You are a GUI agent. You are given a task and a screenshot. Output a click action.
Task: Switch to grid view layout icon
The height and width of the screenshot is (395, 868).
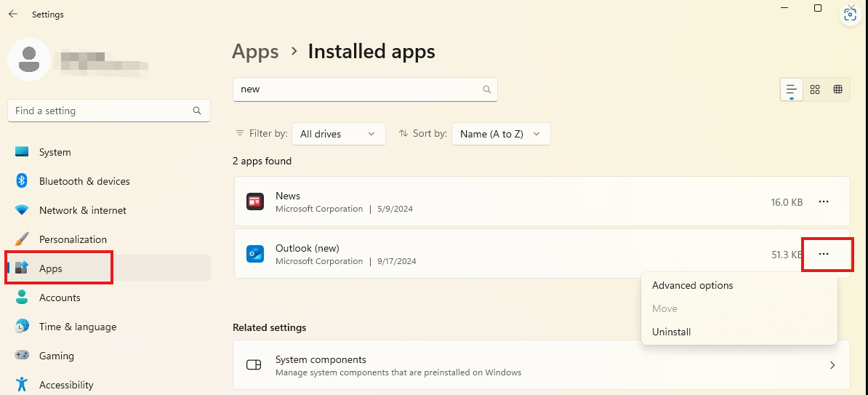[815, 89]
